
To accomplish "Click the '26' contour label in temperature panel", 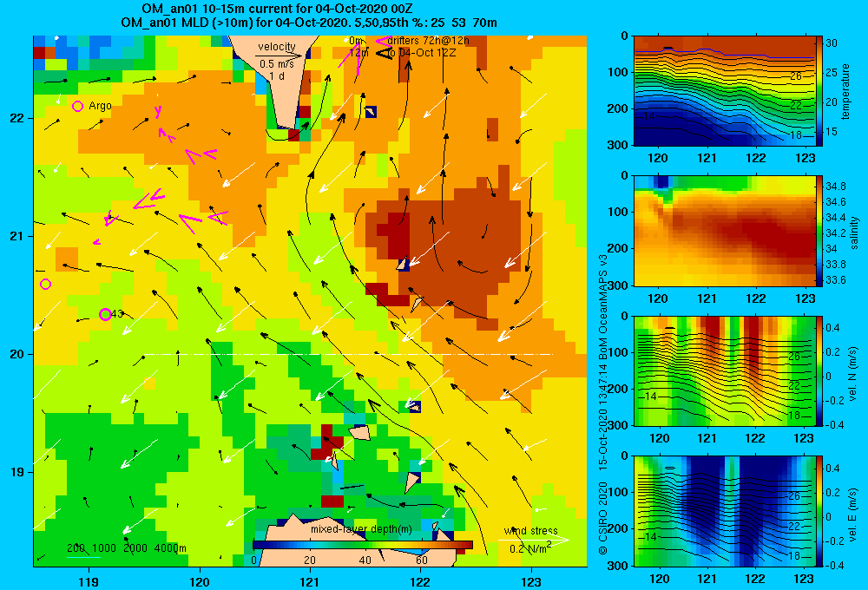I will point(795,76).
